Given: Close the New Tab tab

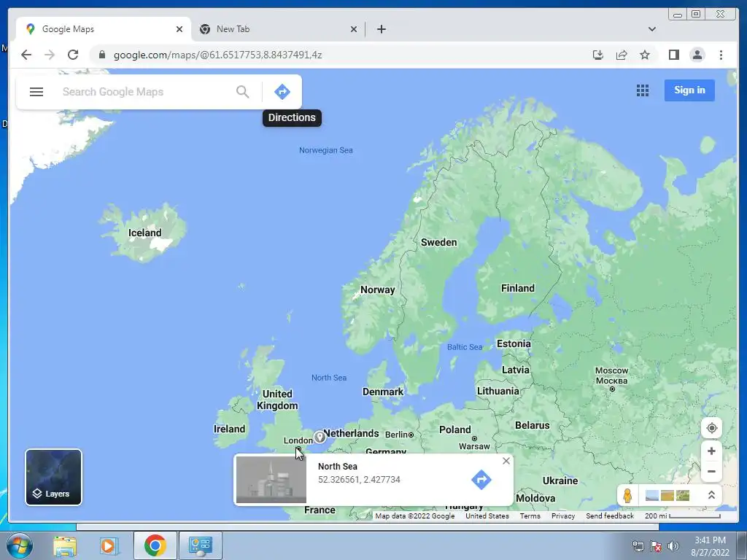Looking at the screenshot, I should click(x=354, y=29).
